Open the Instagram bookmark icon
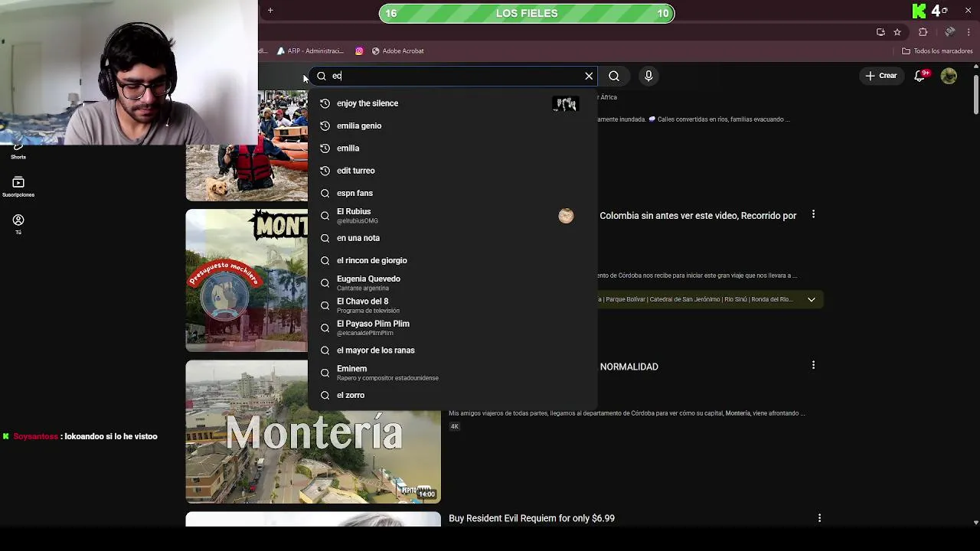Viewport: 980px width, 551px height. tap(359, 51)
